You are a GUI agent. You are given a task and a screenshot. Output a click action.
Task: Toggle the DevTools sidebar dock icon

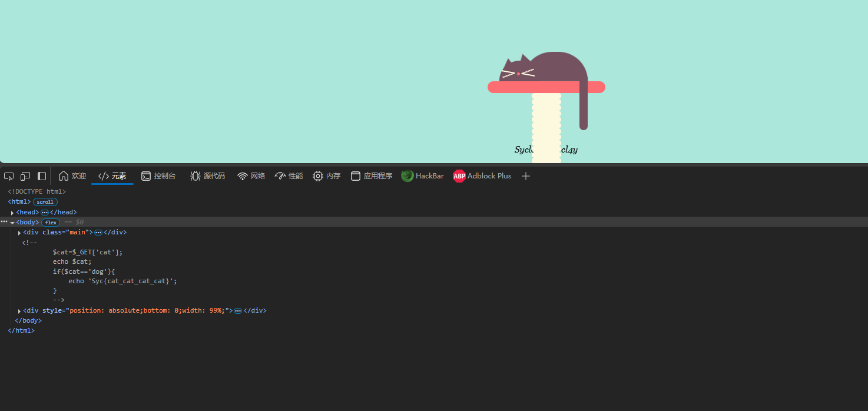click(x=42, y=176)
